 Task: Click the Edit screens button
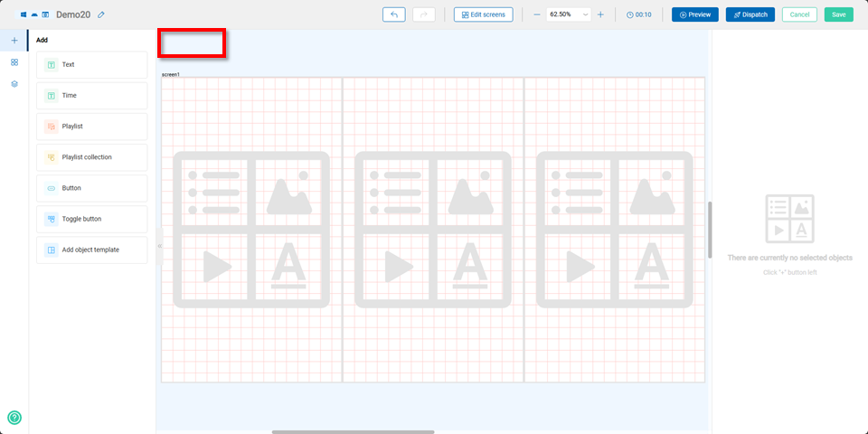[x=483, y=15]
